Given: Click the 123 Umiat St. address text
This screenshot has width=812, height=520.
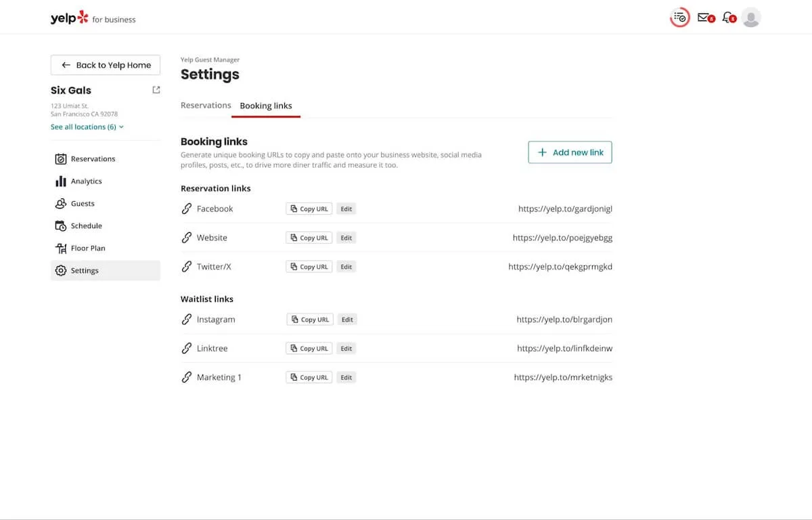Looking at the screenshot, I should pyautogui.click(x=70, y=106).
